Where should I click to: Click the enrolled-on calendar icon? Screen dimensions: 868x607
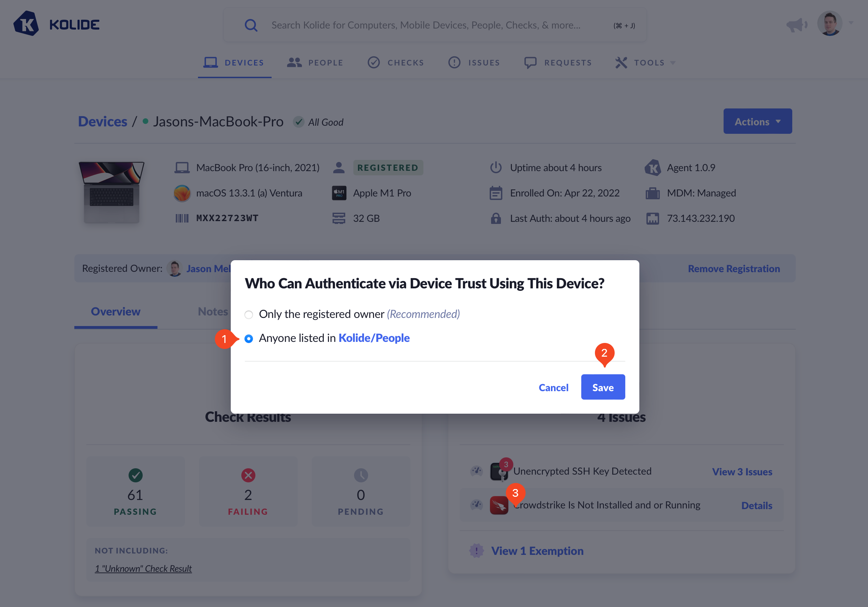[496, 193]
